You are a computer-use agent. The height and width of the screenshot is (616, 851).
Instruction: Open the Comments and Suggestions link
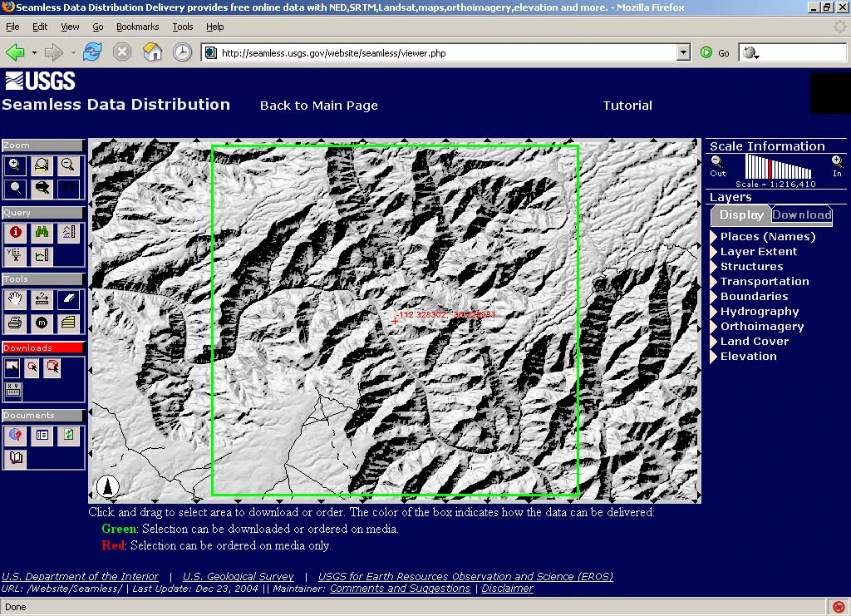400,589
